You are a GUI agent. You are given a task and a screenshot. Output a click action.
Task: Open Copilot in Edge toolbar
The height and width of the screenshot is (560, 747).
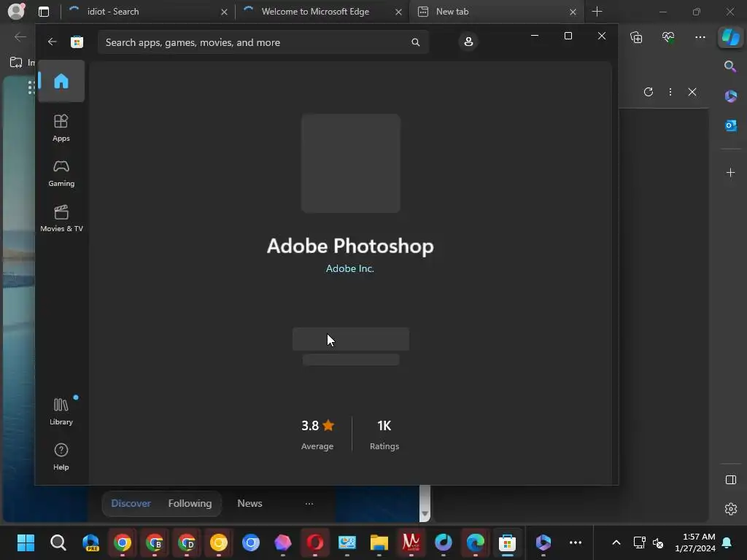(x=730, y=37)
